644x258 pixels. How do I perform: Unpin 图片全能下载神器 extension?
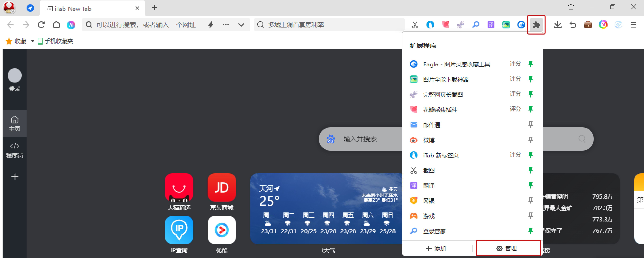(531, 79)
